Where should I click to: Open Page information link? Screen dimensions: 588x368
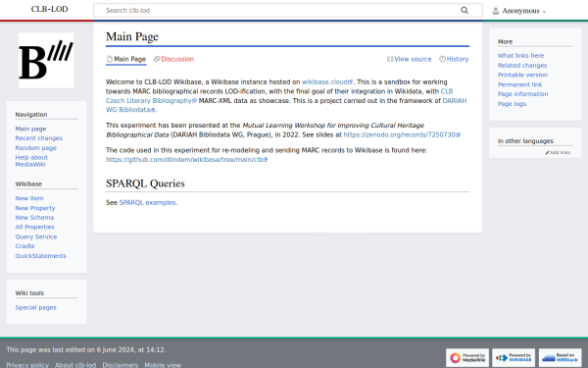[x=522, y=94]
